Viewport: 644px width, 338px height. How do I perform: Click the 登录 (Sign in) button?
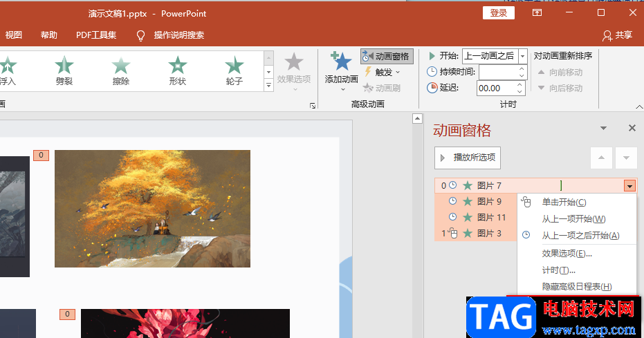click(x=499, y=12)
